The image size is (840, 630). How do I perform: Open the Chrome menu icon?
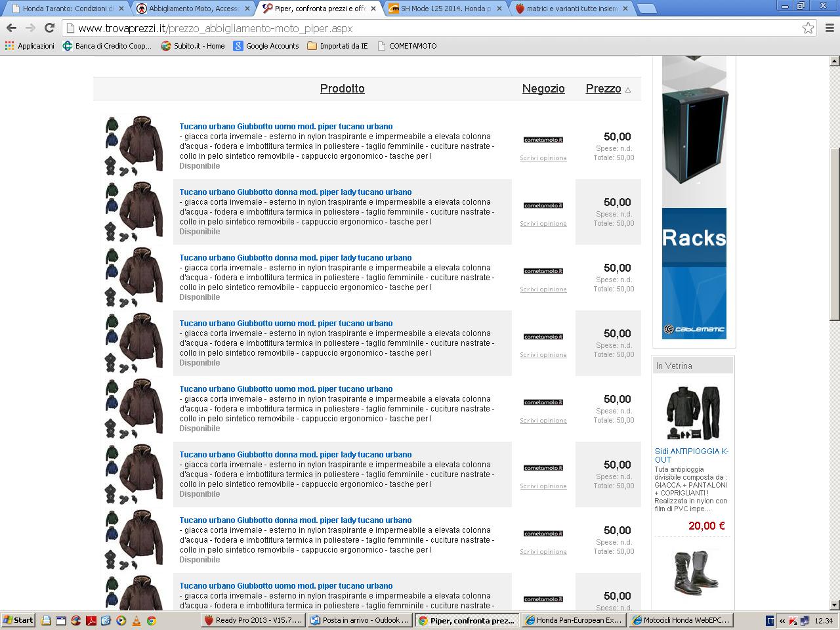[x=829, y=28]
